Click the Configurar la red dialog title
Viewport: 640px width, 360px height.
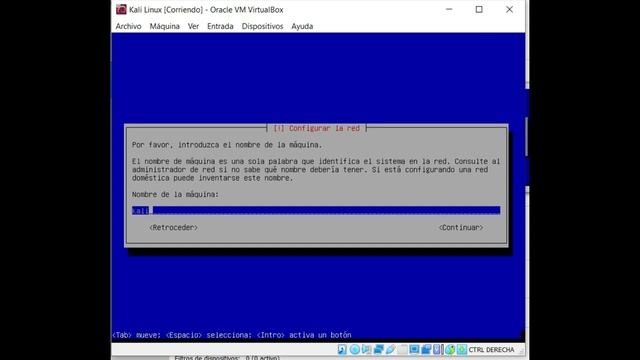pyautogui.click(x=317, y=128)
